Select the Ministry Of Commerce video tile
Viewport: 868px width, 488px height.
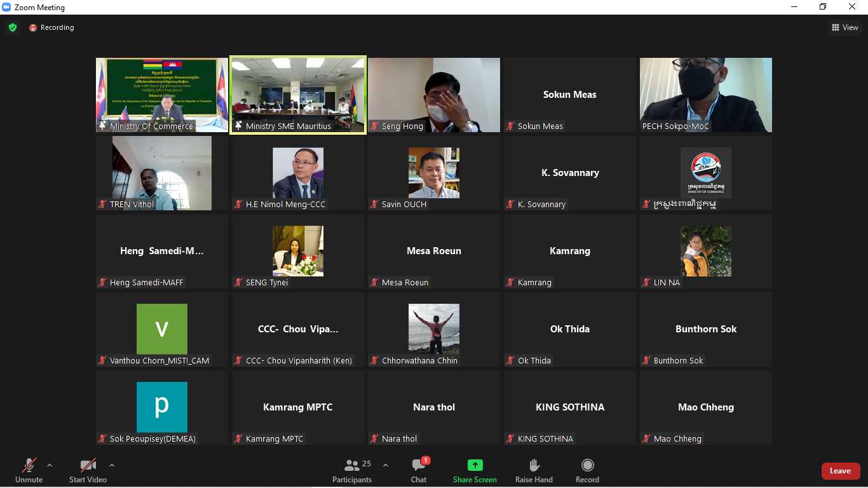pyautogui.click(x=162, y=95)
